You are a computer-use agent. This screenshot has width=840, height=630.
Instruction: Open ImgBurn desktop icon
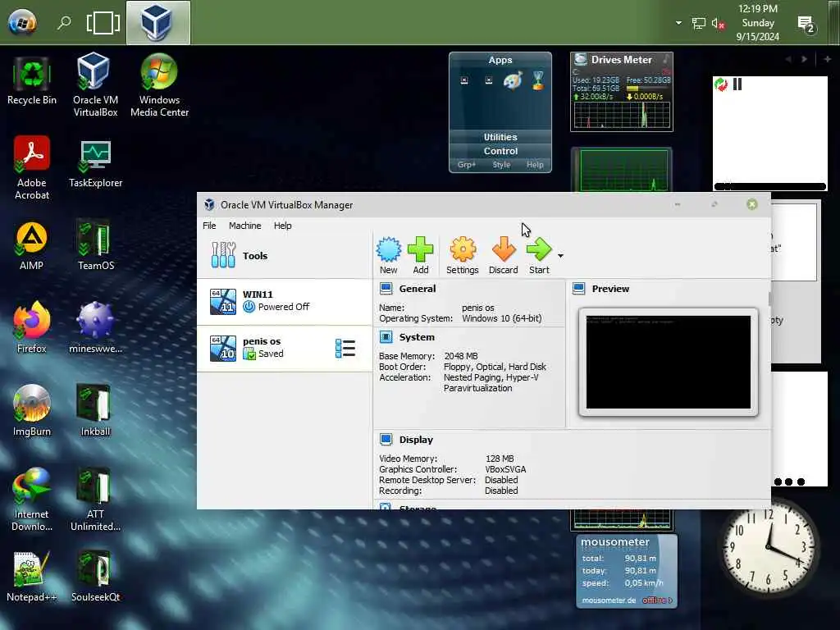[32, 410]
